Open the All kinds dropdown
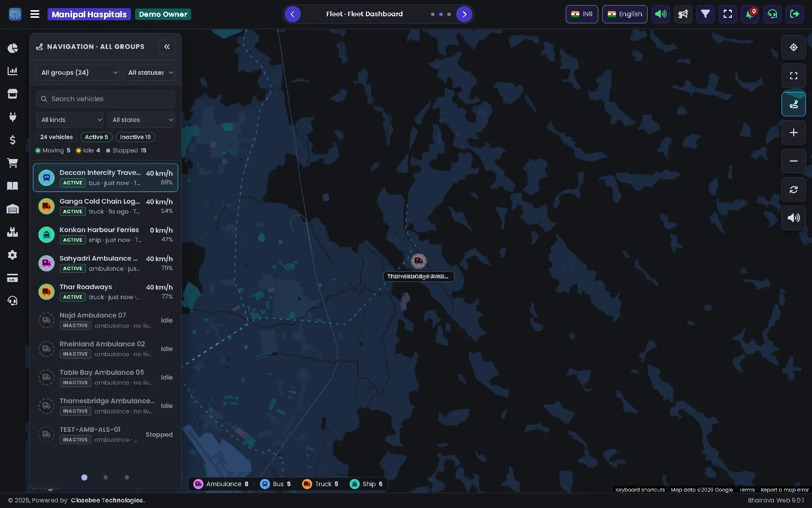Screen dimensions: 812x508 click(70, 120)
